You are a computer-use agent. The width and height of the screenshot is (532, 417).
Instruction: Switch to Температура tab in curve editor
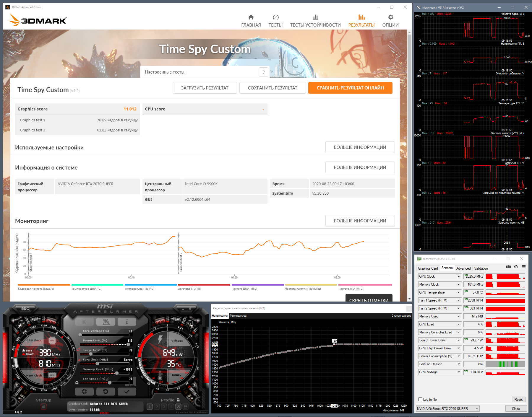pos(238,316)
